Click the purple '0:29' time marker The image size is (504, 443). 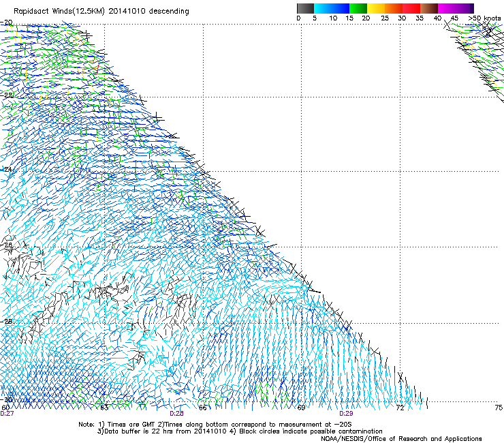(x=346, y=414)
